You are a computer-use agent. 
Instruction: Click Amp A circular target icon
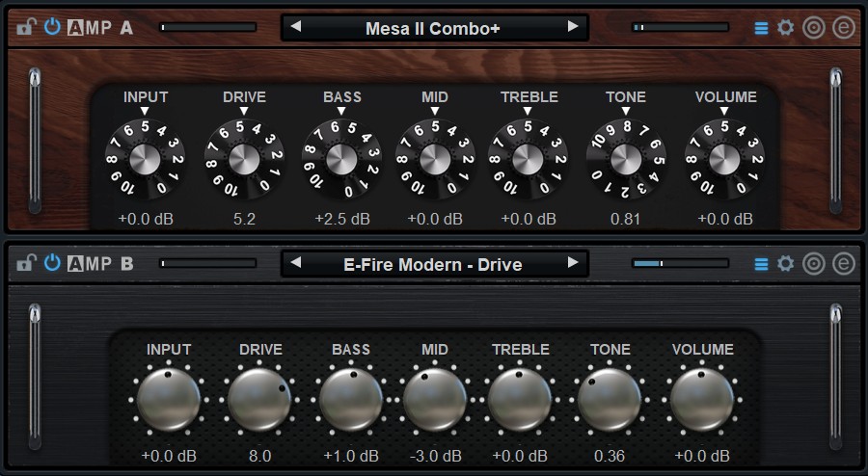[x=814, y=27]
